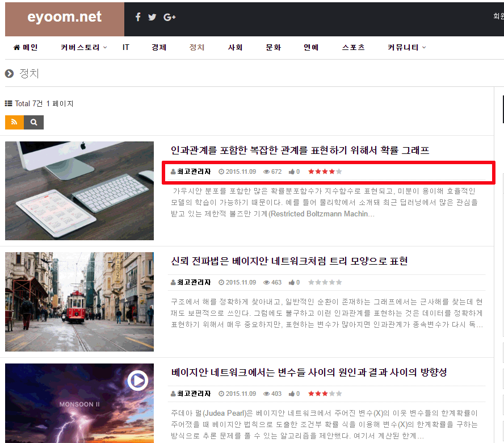Open the Google Plus social icon
This screenshot has height=443, width=504.
click(169, 17)
